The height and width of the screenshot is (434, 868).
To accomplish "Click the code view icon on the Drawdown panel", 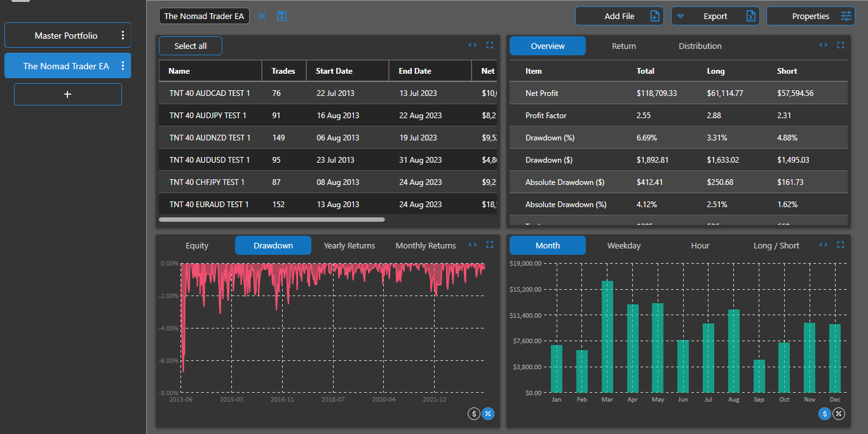I will pyautogui.click(x=472, y=245).
